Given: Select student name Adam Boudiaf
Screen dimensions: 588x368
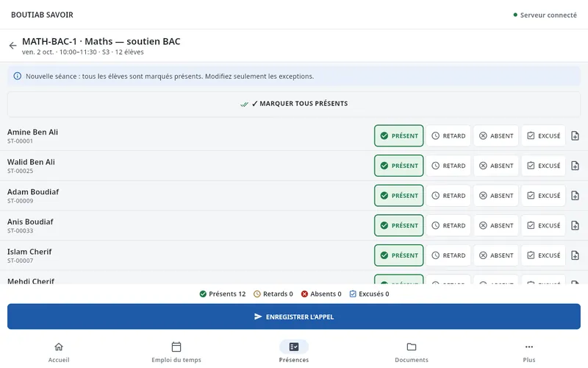Looking at the screenshot, I should [33, 192].
